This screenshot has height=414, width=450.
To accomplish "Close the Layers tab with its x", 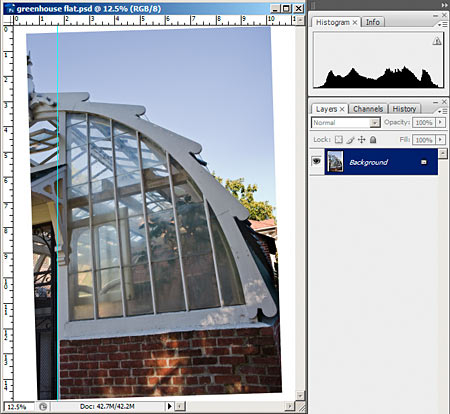I will click(342, 109).
